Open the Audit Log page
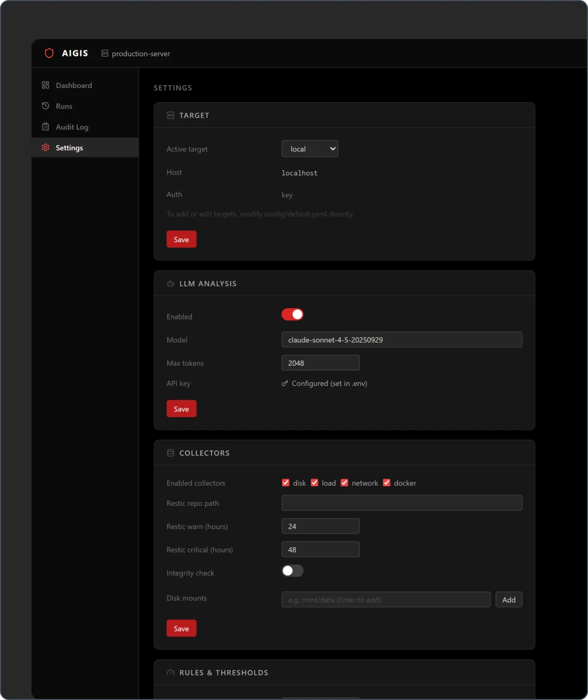Viewport: 588px width, 700px height. click(x=85, y=126)
